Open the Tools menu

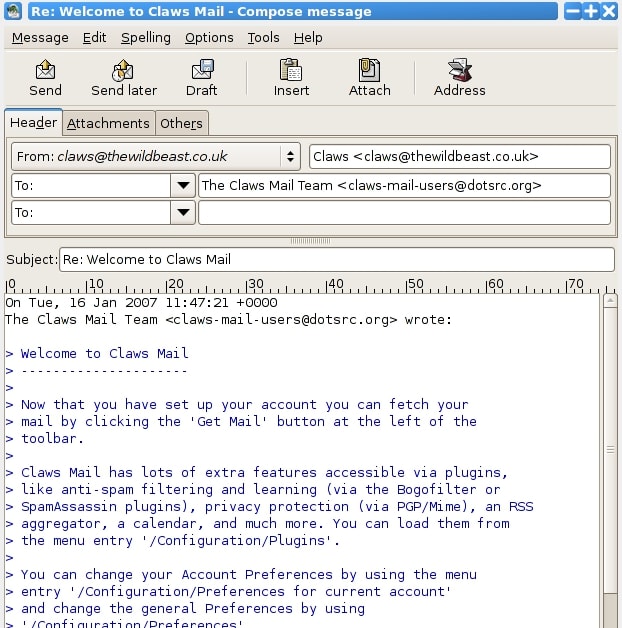tap(263, 38)
